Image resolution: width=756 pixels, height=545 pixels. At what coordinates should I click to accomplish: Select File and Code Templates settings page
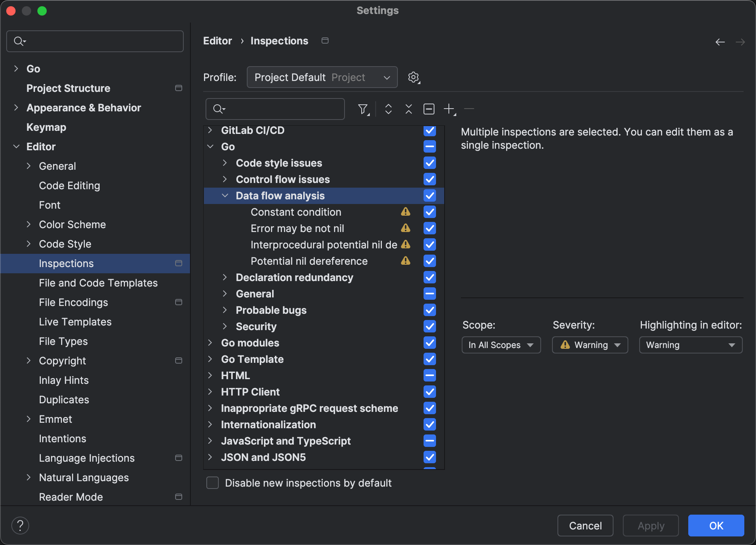point(98,283)
